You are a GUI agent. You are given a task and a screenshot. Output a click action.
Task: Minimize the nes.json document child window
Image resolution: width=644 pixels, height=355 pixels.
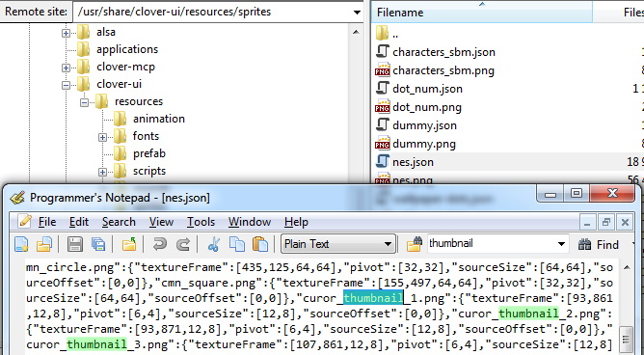click(587, 222)
